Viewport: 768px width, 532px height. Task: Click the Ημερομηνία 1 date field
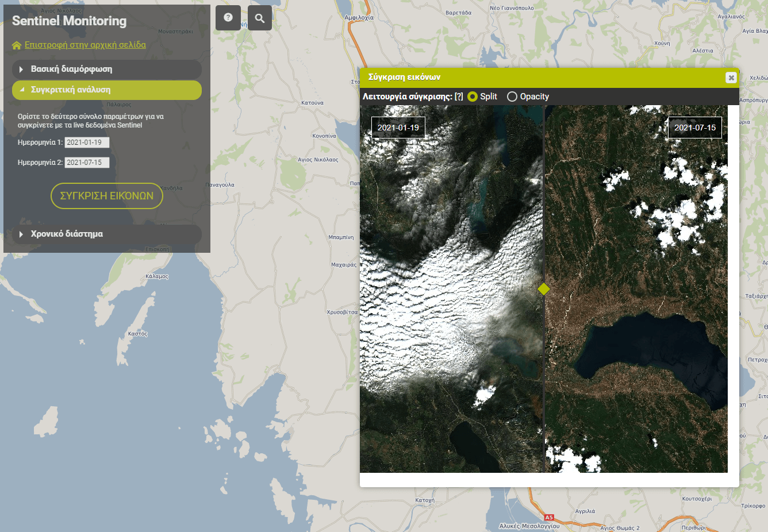pos(87,142)
